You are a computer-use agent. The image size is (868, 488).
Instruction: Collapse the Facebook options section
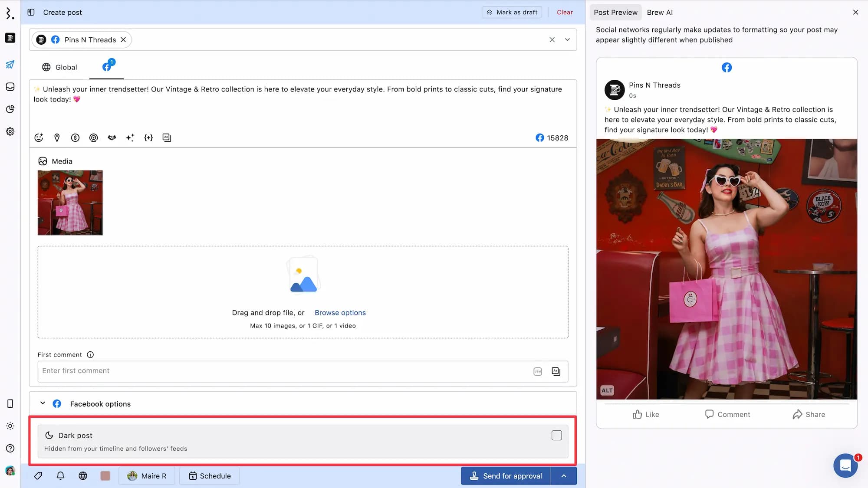point(43,403)
